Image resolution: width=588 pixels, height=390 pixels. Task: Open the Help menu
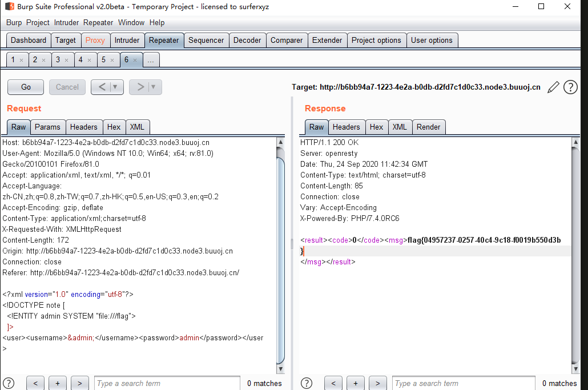pyautogui.click(x=157, y=22)
